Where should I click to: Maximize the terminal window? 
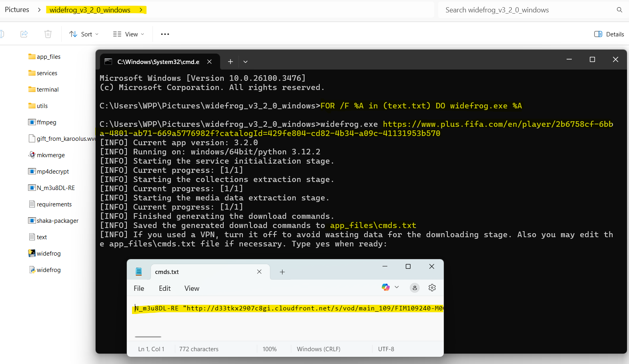tap(592, 60)
